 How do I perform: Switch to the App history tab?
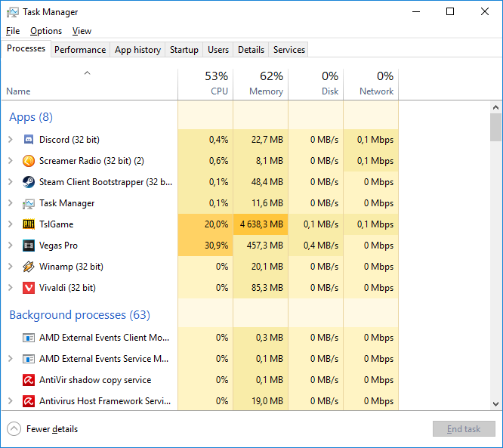point(137,50)
